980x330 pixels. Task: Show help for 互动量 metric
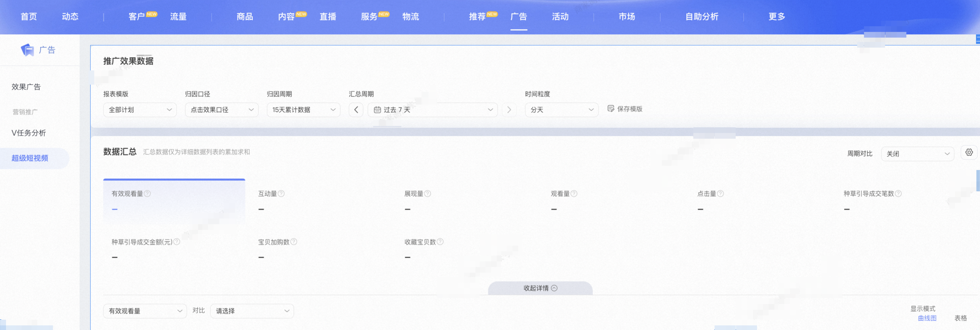click(281, 193)
